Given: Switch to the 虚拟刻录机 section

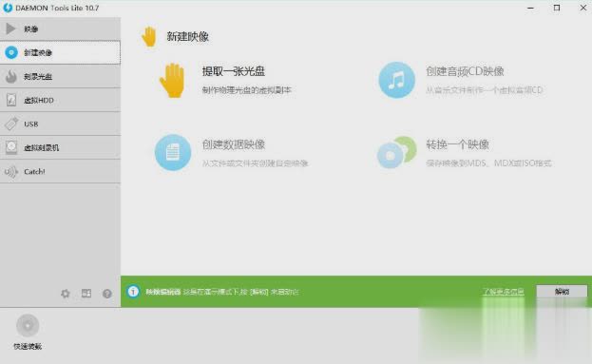Looking at the screenshot, I should tap(61, 147).
